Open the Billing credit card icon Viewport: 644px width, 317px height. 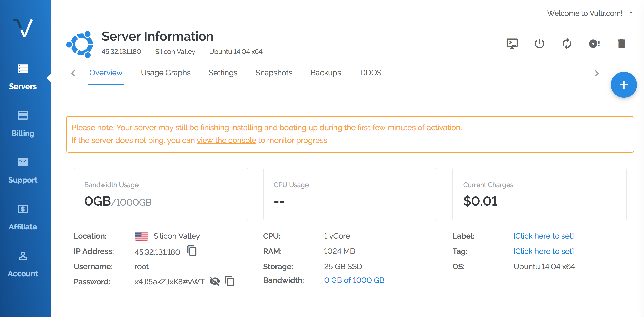point(23,115)
